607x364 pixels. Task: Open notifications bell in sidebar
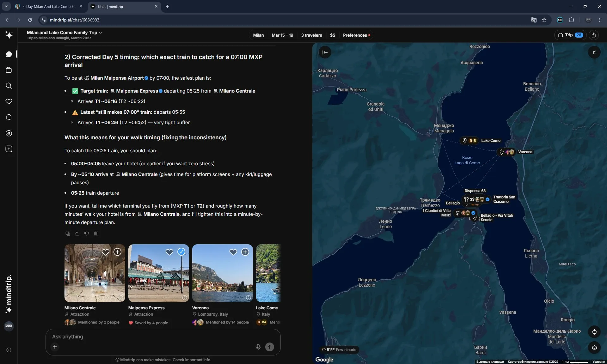point(9,117)
